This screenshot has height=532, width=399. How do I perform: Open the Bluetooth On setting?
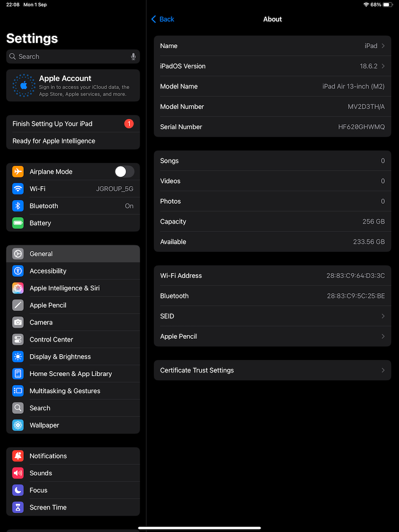click(x=73, y=206)
